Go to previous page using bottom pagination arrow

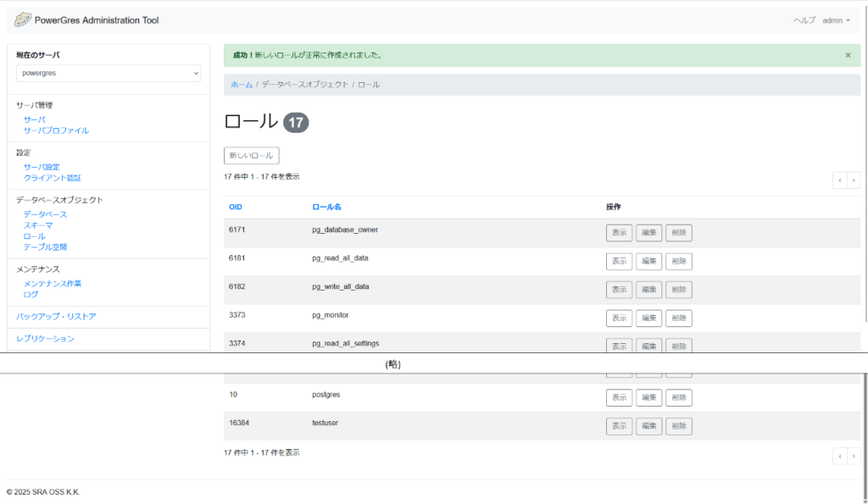[840, 457]
